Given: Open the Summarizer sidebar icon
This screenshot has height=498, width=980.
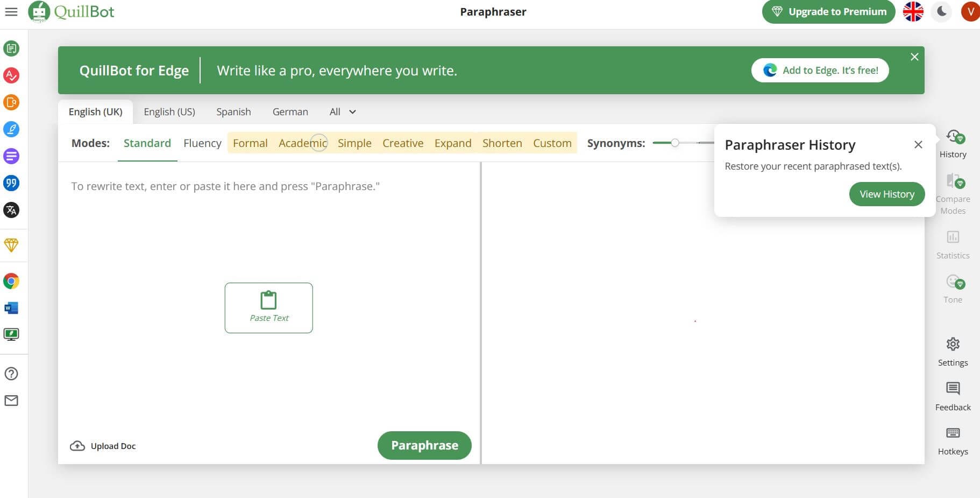Looking at the screenshot, I should coord(11,156).
